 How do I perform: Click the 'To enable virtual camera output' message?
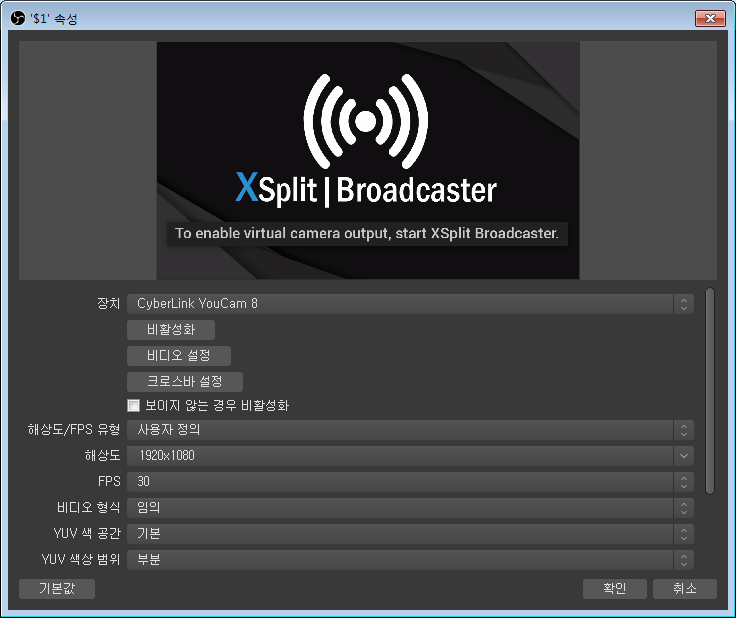click(x=367, y=234)
